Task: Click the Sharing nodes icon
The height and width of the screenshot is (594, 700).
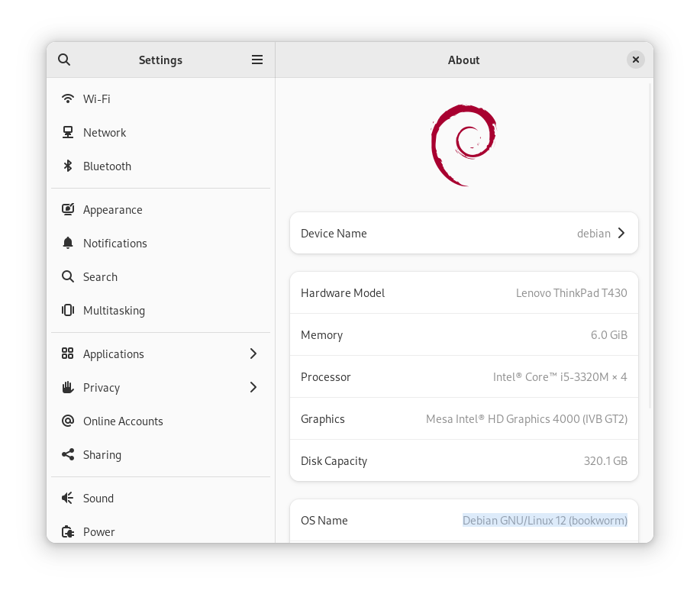Action: 68,454
